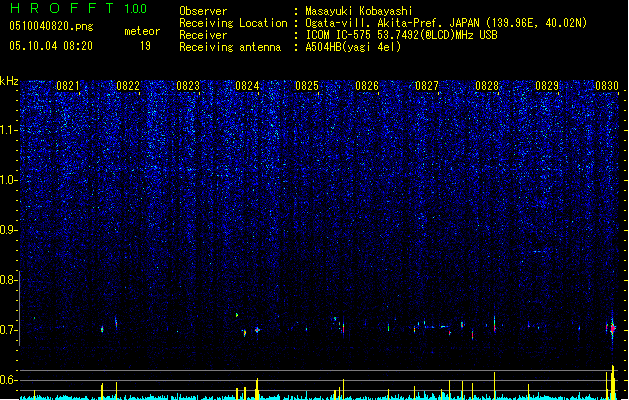The width and height of the screenshot is (629, 400).
Task: Click the 'Receiving Location' label
Action: [233, 23]
